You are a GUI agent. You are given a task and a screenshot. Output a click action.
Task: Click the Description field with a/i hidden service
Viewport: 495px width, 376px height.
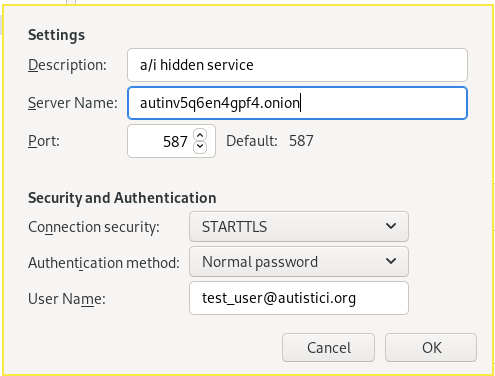coord(297,65)
